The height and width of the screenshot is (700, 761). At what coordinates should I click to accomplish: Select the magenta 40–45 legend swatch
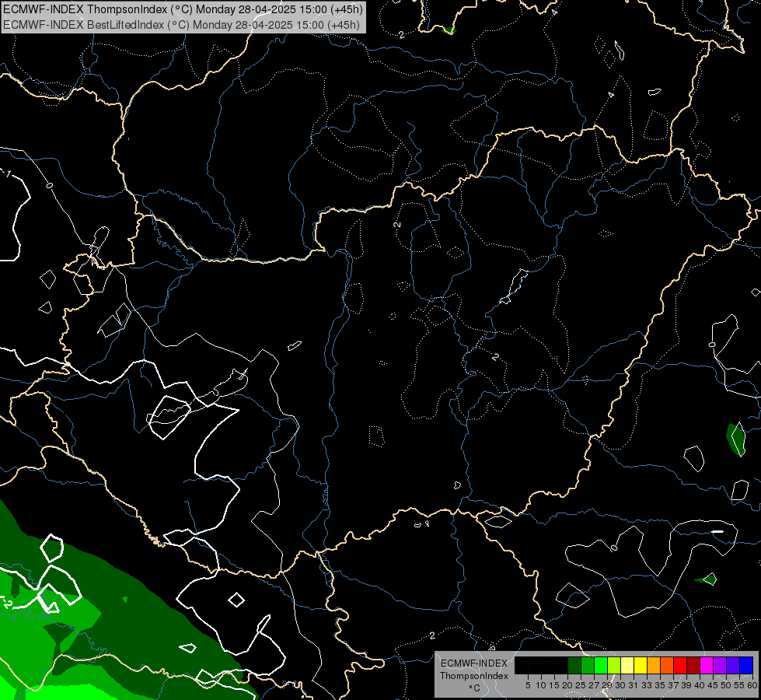(707, 665)
